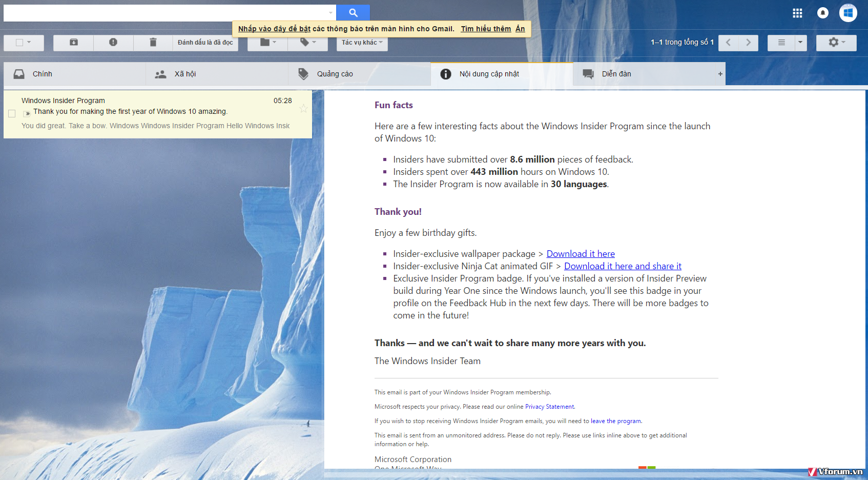Viewport: 868px width, 480px height.
Task: Click the Microsoft Corporation footer text
Action: (413, 459)
